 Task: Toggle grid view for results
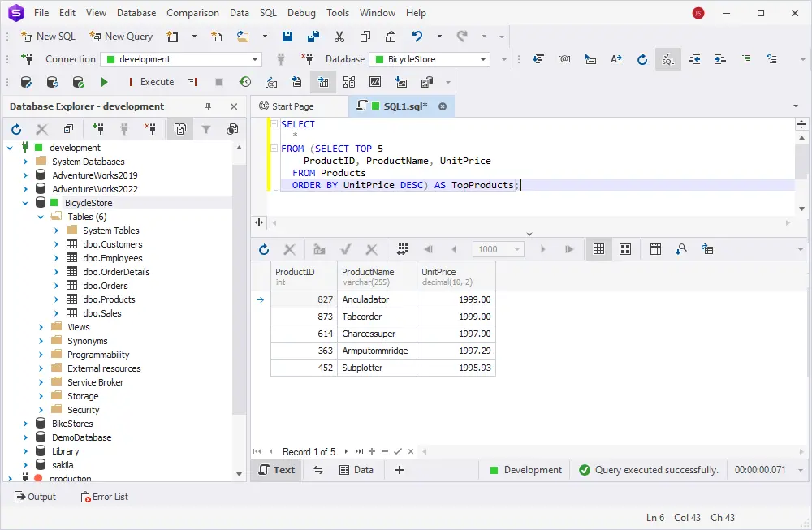click(599, 249)
